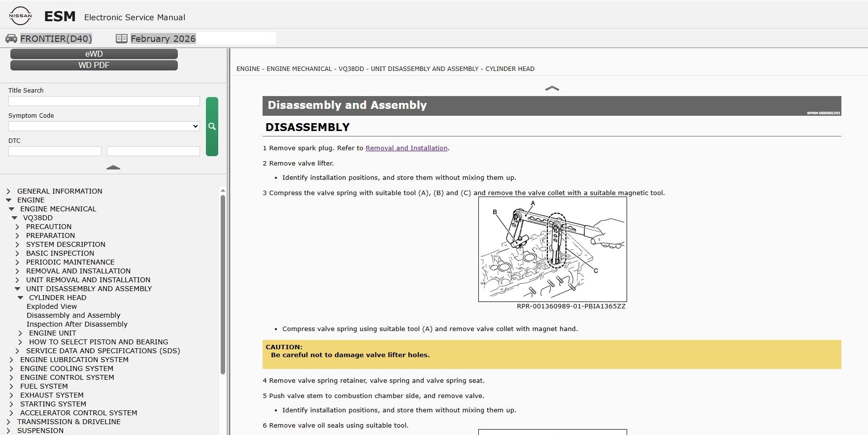Click the tree panel scrollbar thumb
Image resolution: width=868 pixels, height=435 pixels.
click(223, 285)
